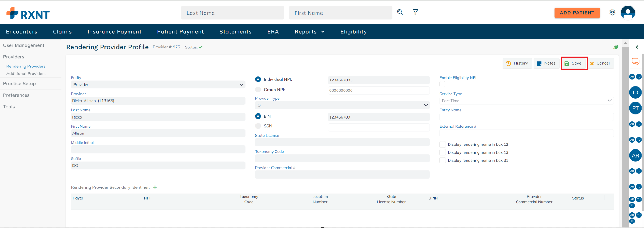The height and width of the screenshot is (228, 644).
Task: Go to the Claims tab
Action: point(62,32)
